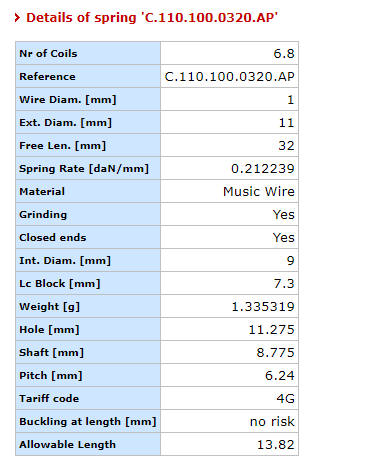The height and width of the screenshot is (472, 378).
Task: Click the 'Wire Diam. [mm]' label
Action: [x=68, y=100]
